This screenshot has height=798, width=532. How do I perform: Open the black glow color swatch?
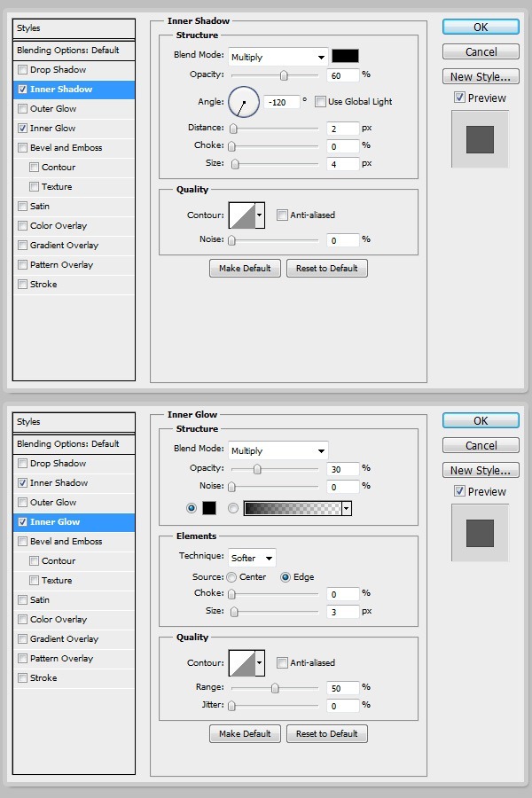pyautogui.click(x=209, y=508)
